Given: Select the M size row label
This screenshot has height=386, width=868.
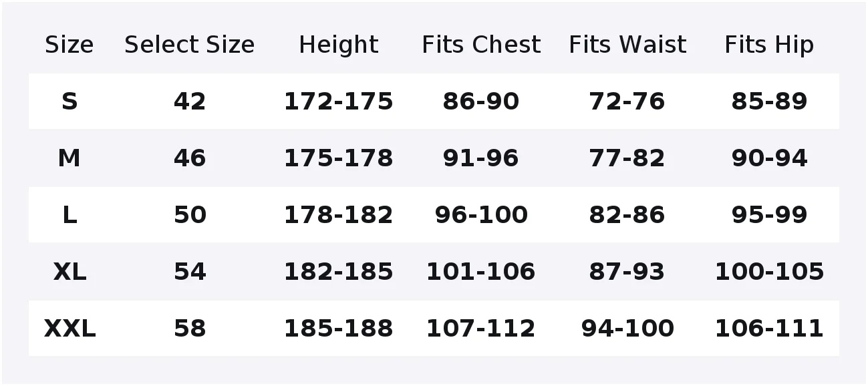Looking at the screenshot, I should pos(69,158).
